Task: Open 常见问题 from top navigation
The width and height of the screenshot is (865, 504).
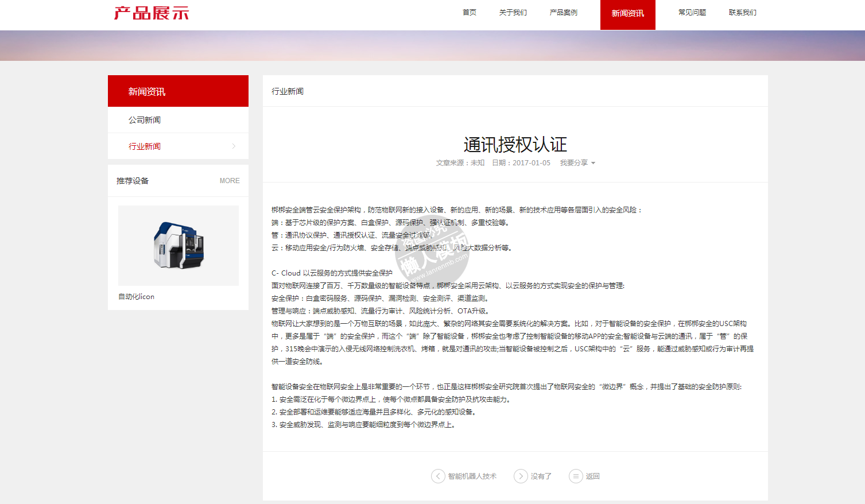Action: (692, 13)
